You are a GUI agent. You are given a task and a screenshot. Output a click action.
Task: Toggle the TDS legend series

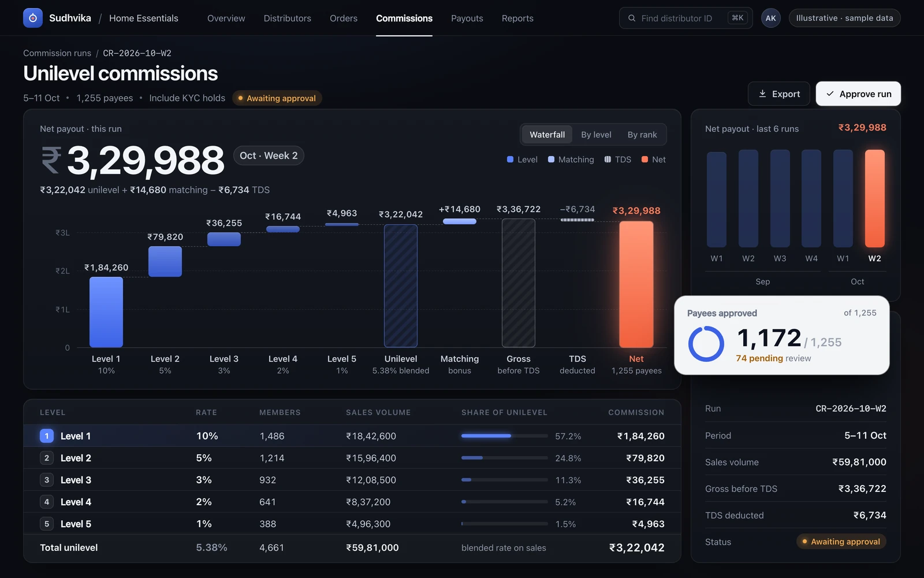[618, 160]
